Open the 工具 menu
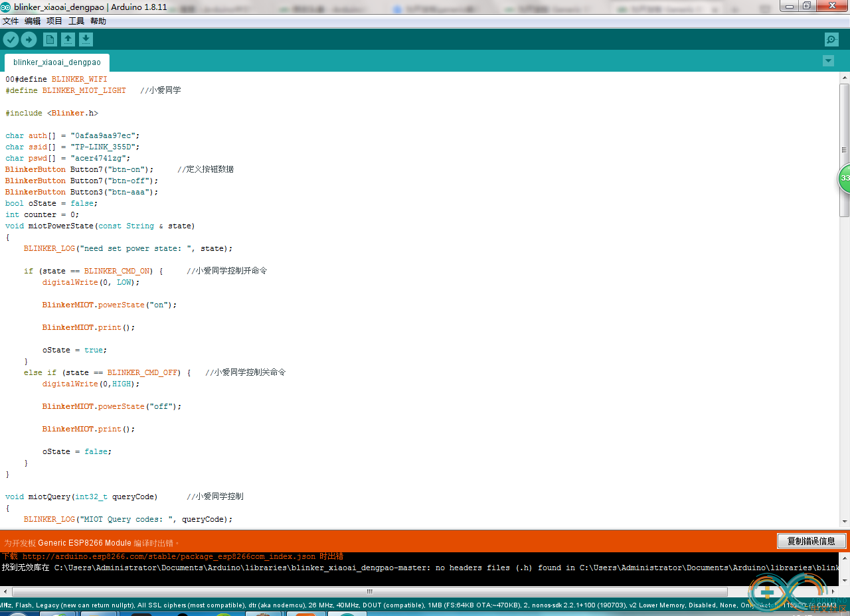 click(x=76, y=21)
